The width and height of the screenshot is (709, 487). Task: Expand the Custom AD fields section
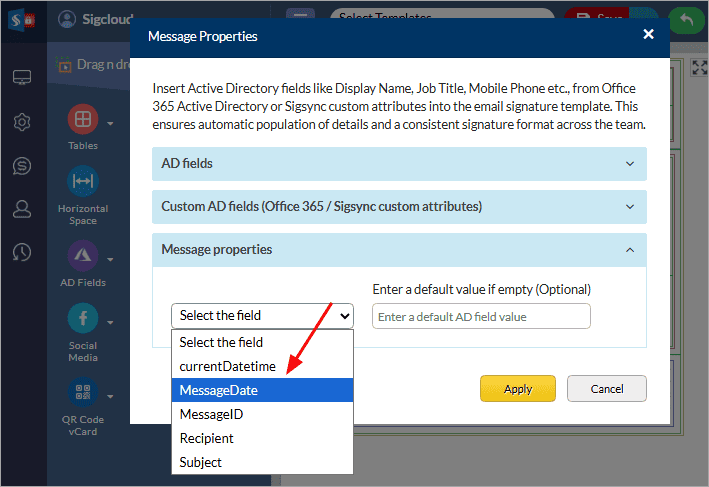[x=398, y=206]
